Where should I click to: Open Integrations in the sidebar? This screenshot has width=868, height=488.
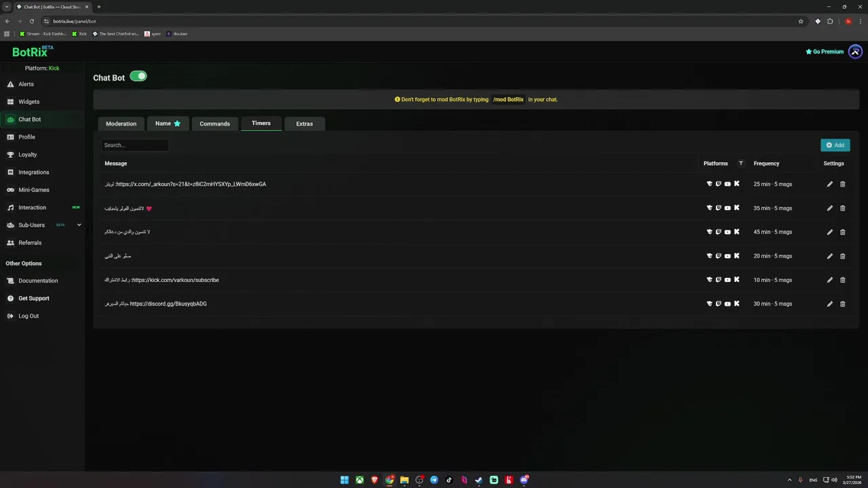tap(42, 172)
